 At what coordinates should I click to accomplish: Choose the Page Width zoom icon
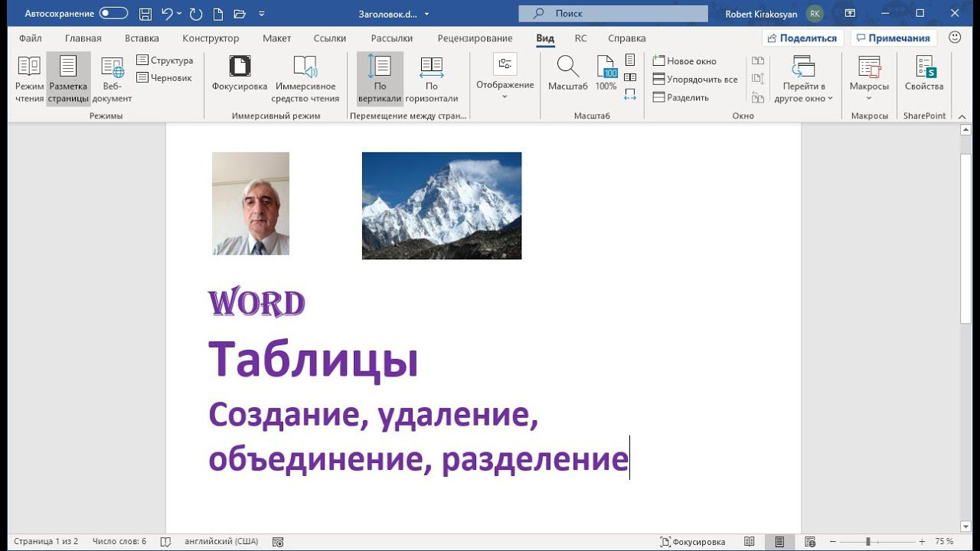(x=630, y=95)
